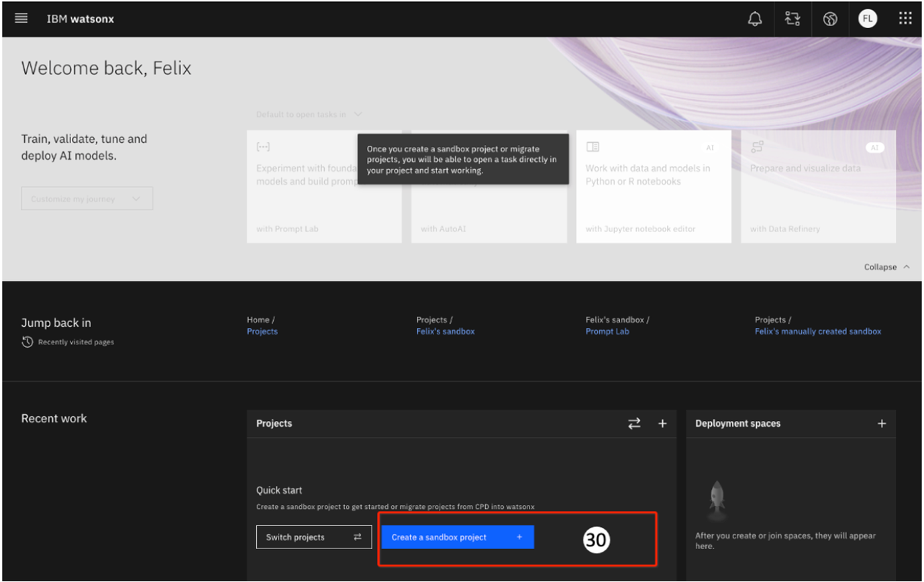
Task: Collapse the welcome section
Action: click(x=887, y=267)
